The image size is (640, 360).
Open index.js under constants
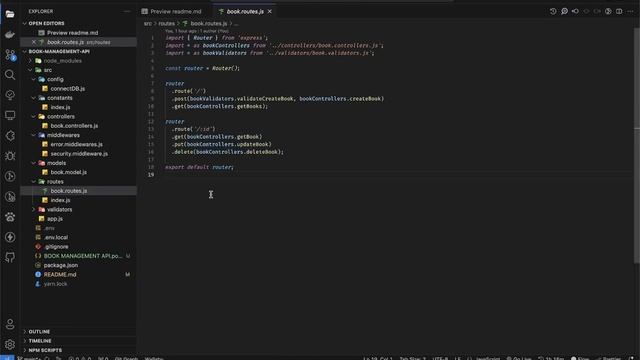(x=60, y=107)
